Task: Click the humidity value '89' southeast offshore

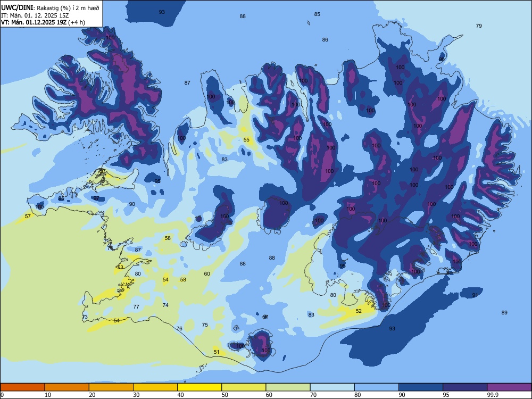Action: 504,312
